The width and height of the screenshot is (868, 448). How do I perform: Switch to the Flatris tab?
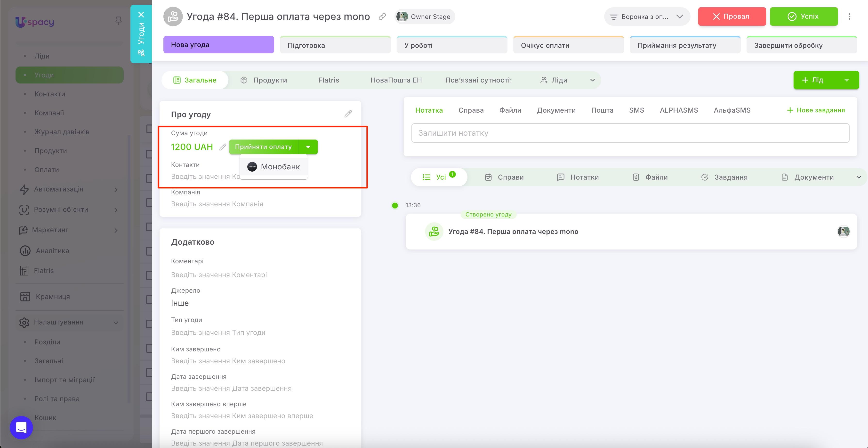329,80
